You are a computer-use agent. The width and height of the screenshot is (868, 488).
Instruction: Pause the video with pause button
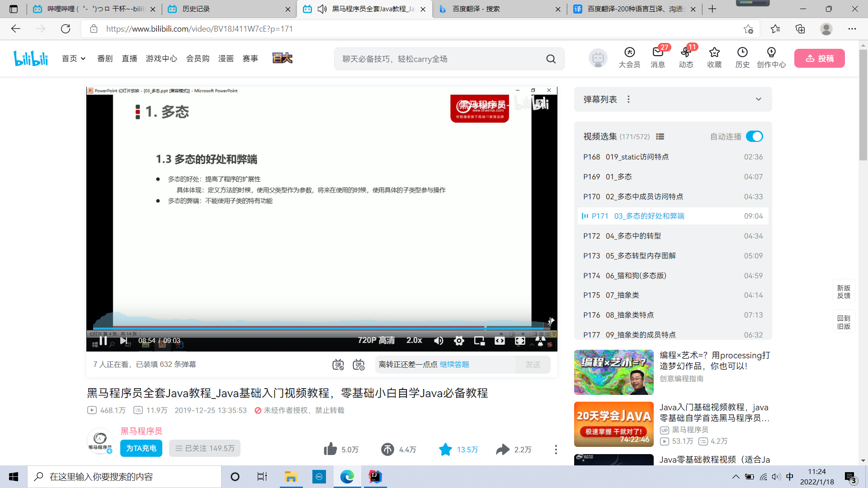(103, 341)
